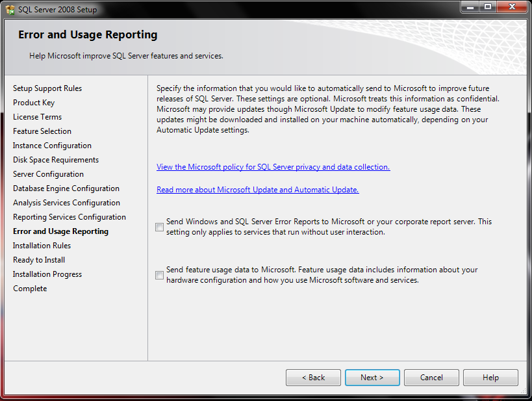Screen dimensions: 532x401
Task: Select Analysis Services Configuration step
Action: pos(66,202)
